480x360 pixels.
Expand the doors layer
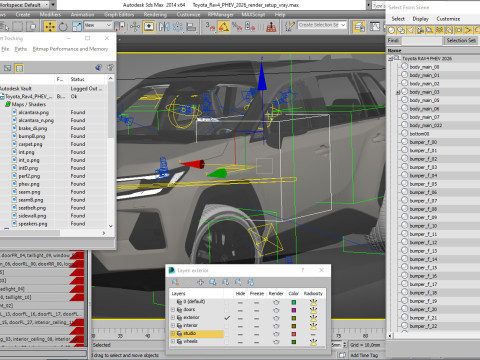coord(173,310)
